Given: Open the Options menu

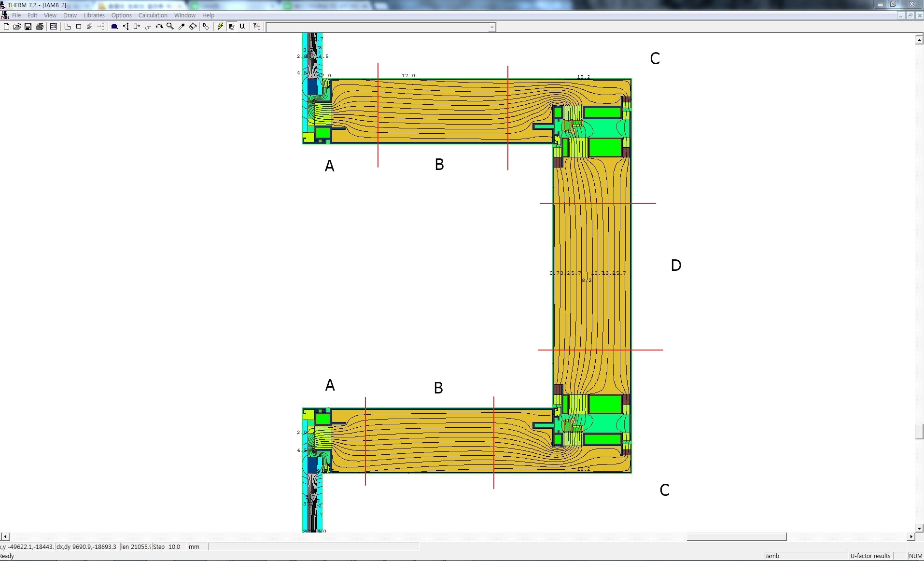Looking at the screenshot, I should [121, 15].
